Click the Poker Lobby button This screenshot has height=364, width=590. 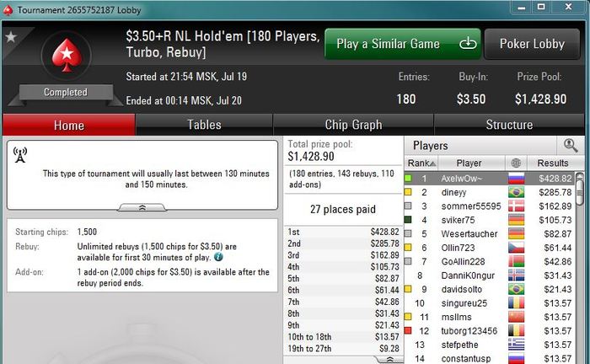point(532,44)
